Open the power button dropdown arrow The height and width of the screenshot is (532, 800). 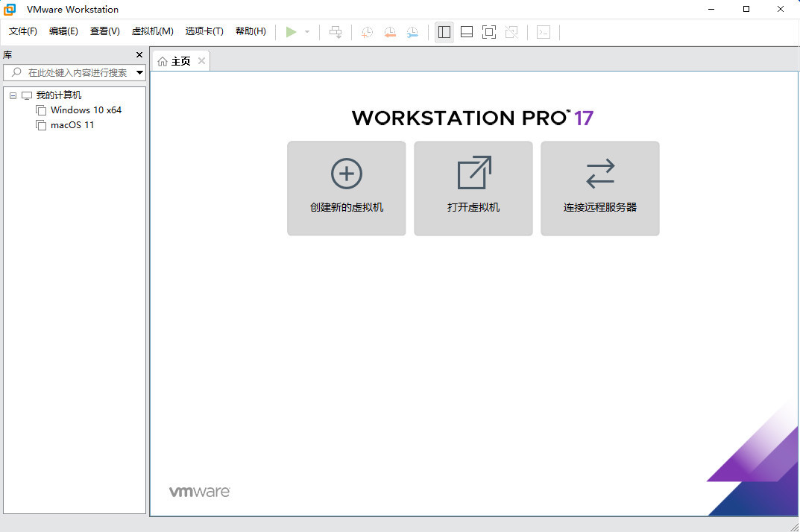pyautogui.click(x=306, y=32)
